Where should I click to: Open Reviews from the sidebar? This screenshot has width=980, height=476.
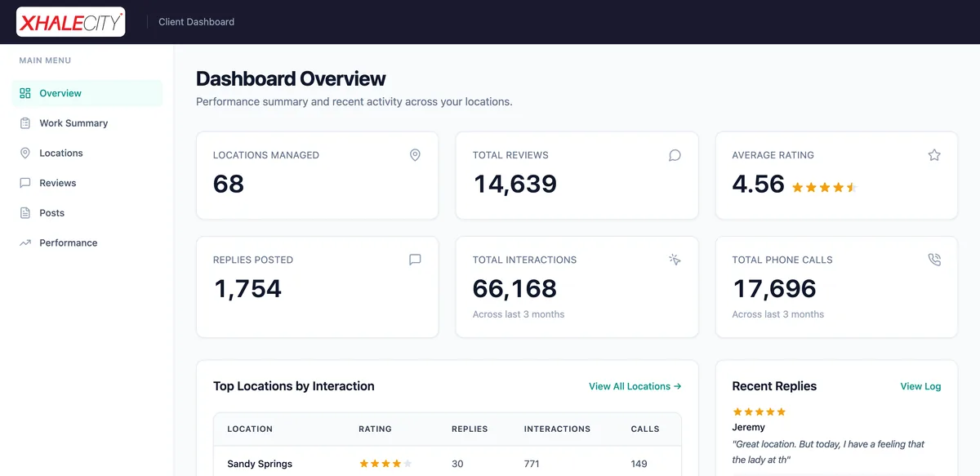[87, 183]
